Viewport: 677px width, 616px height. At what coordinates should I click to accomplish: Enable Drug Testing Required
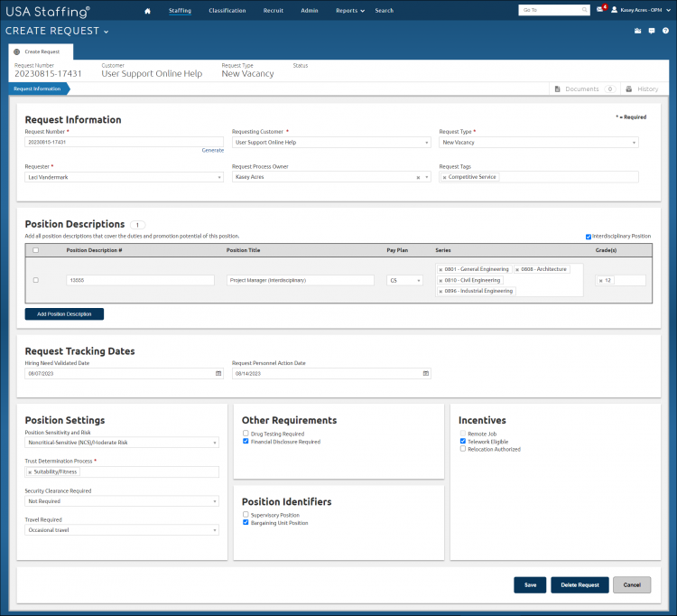246,433
